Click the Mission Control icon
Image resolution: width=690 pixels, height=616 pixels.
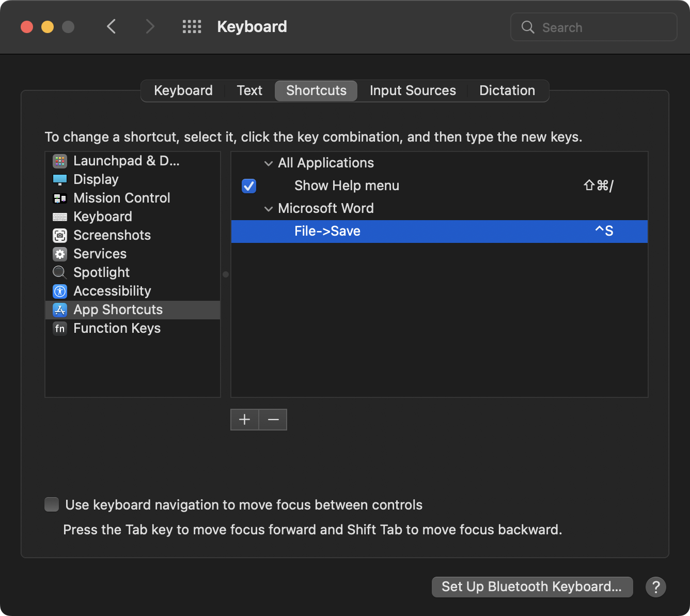60,198
